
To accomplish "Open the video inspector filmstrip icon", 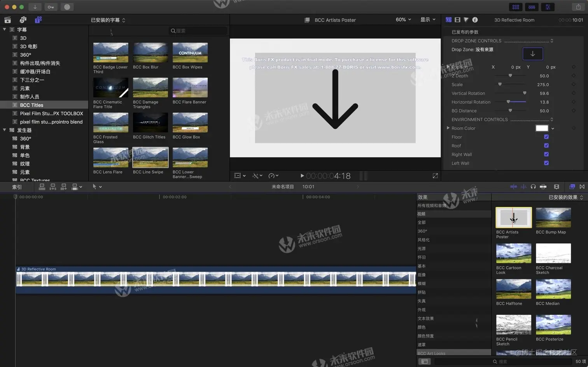I will (457, 20).
